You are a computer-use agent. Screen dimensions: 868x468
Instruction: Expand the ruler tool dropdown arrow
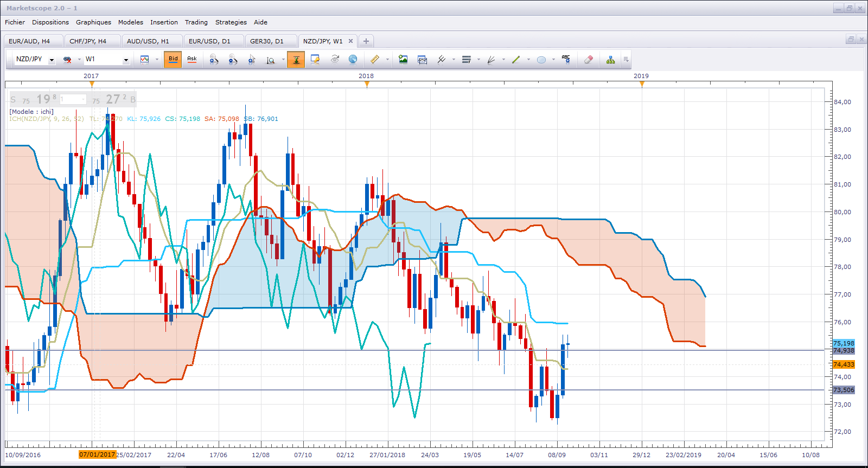coord(387,60)
